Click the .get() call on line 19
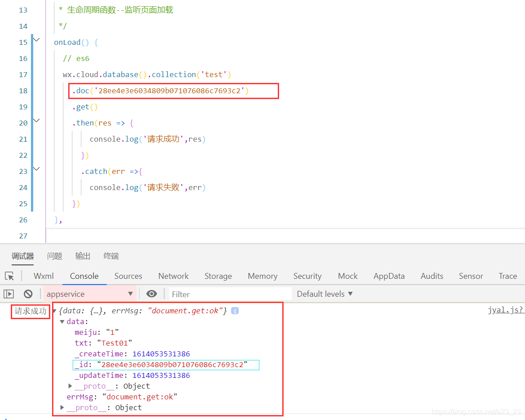Screen dimensions: 525x420 85,107
